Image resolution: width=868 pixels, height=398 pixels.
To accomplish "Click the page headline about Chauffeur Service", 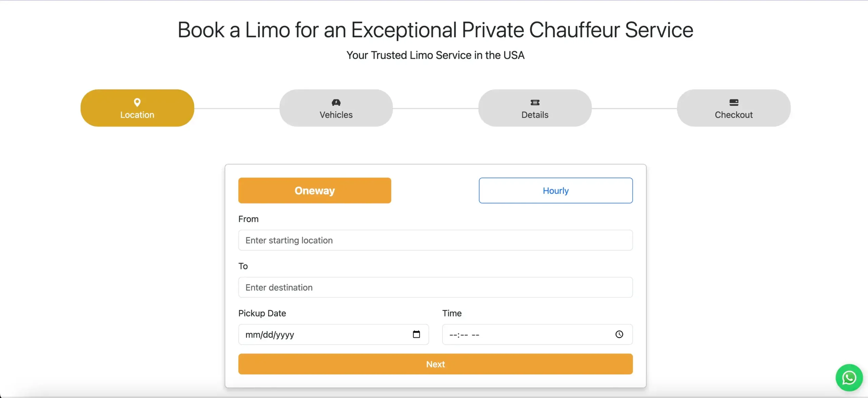I will coord(435,30).
